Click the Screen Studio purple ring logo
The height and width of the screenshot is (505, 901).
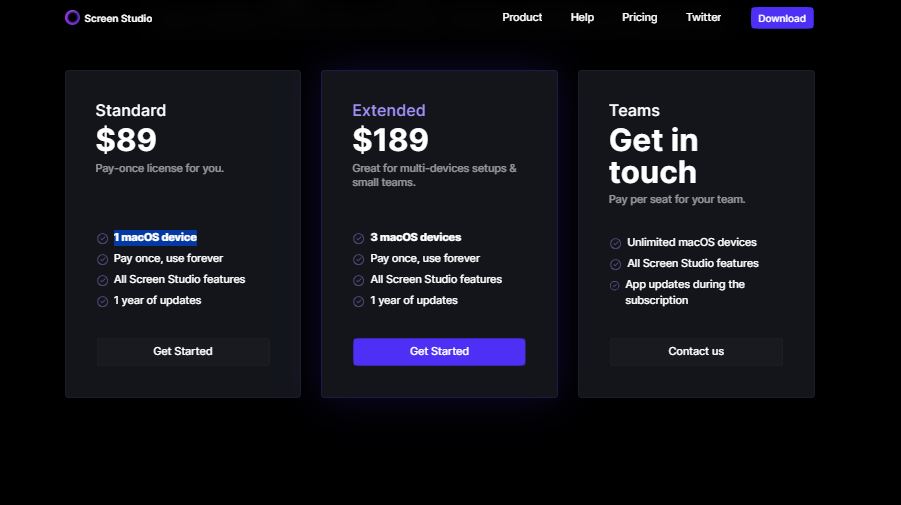point(72,18)
